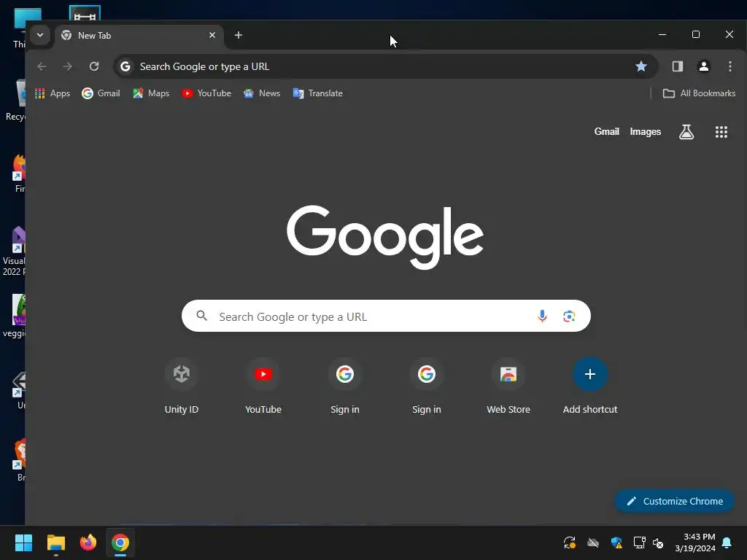Minimize the Chrome window

click(x=662, y=35)
